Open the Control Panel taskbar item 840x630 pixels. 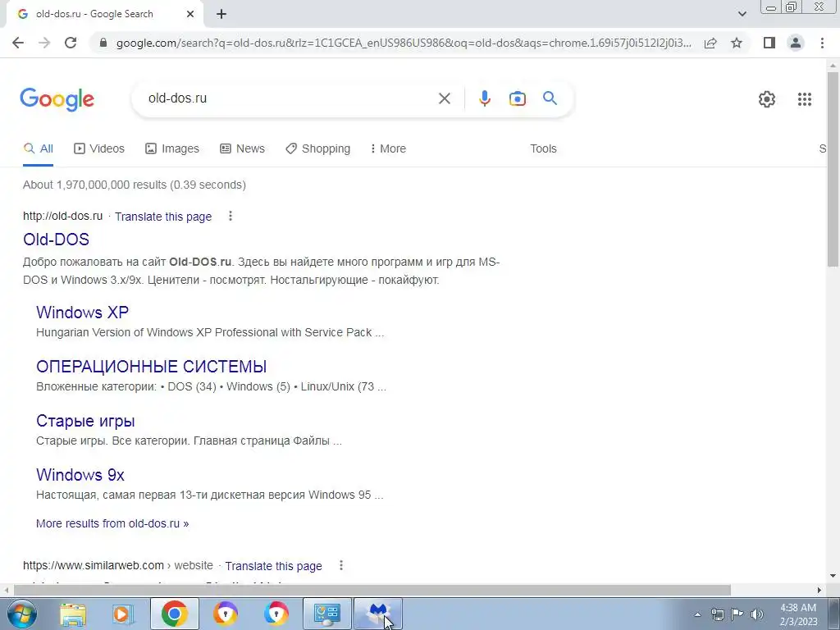tap(327, 614)
